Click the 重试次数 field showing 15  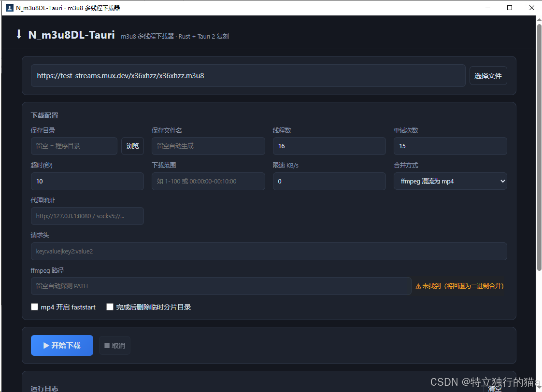pyautogui.click(x=450, y=146)
